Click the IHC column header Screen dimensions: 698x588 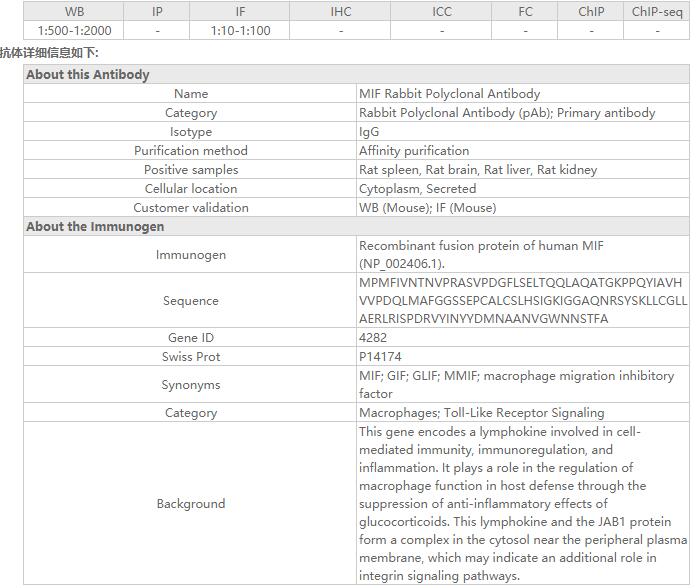pyautogui.click(x=341, y=12)
